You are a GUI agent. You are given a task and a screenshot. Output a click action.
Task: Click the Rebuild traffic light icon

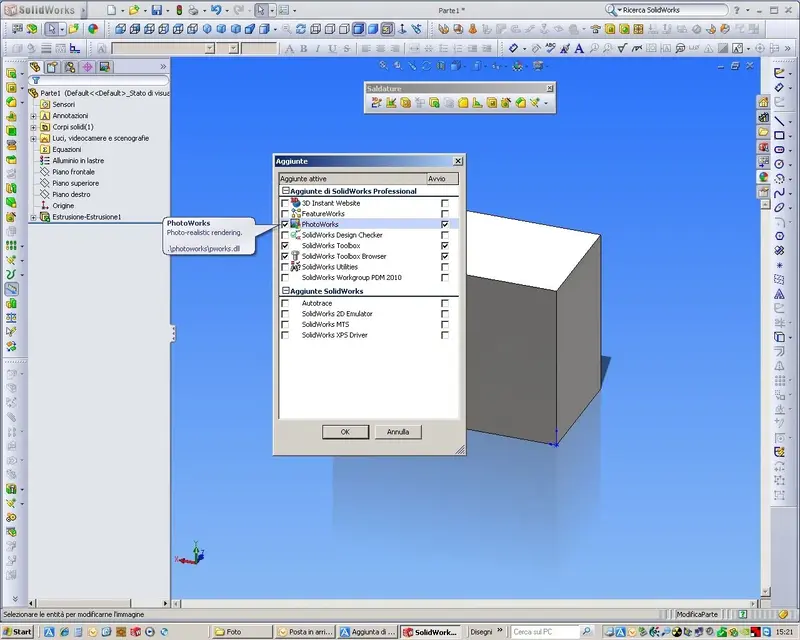coord(179,10)
